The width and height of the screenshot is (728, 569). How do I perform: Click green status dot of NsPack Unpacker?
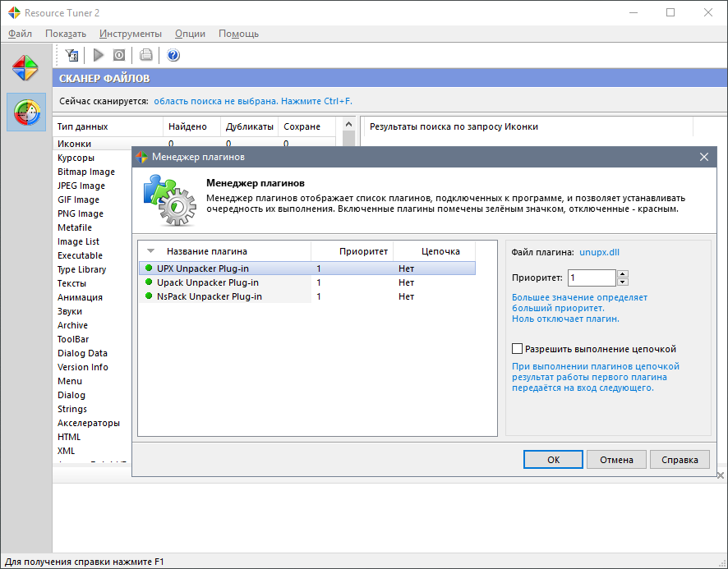coord(149,296)
